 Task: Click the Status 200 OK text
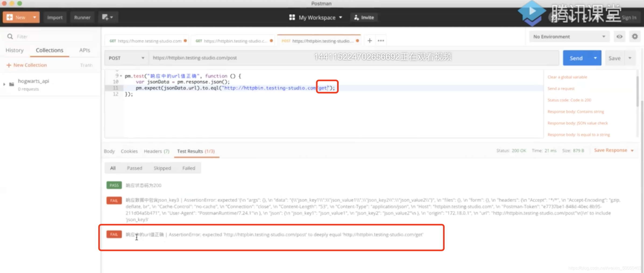511,151
